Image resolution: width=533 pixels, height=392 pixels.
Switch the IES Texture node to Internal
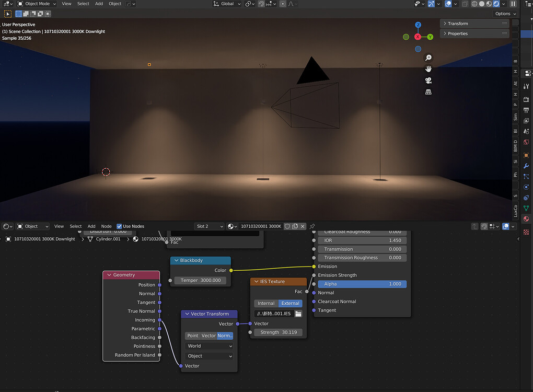coord(266,303)
